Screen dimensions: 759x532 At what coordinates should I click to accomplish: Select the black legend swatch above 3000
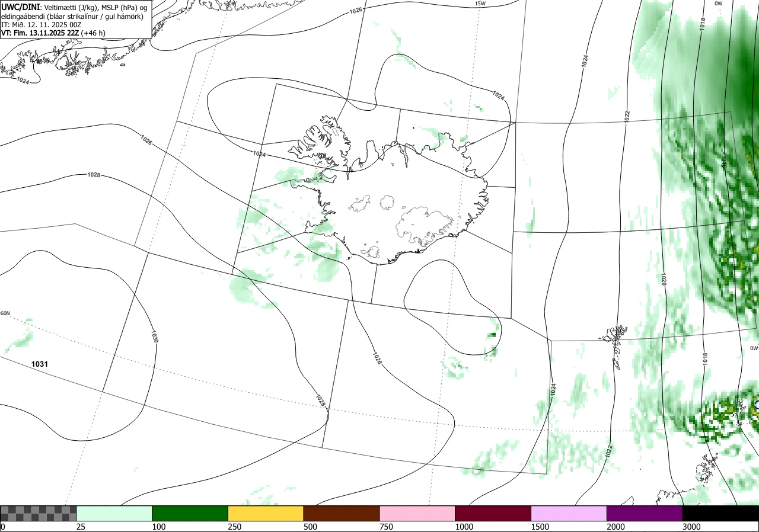coord(720,513)
